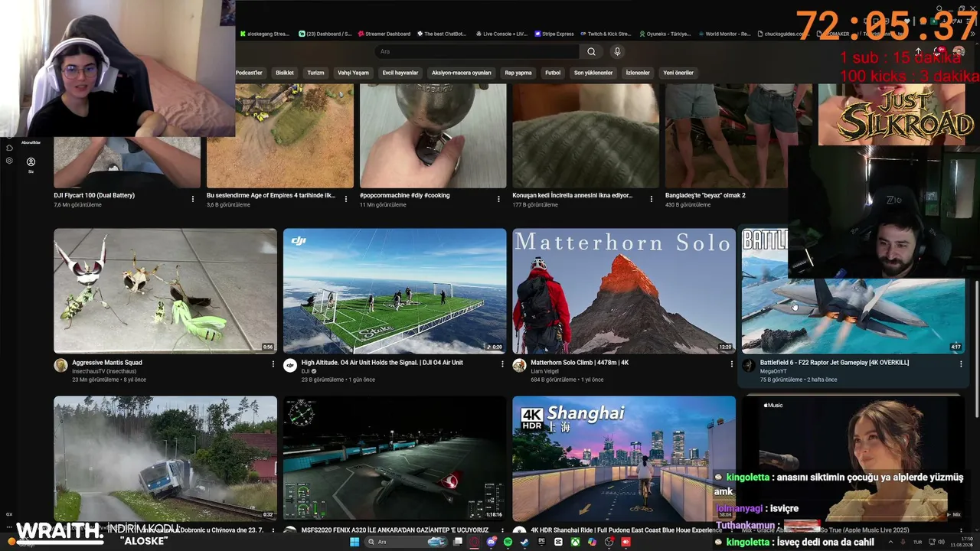Click the InsecthausTV channel avatar

click(x=60, y=365)
